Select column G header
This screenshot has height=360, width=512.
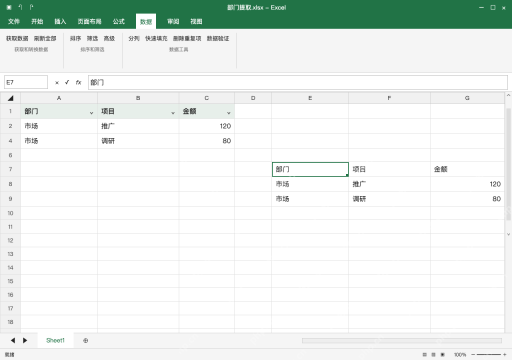tap(467, 98)
